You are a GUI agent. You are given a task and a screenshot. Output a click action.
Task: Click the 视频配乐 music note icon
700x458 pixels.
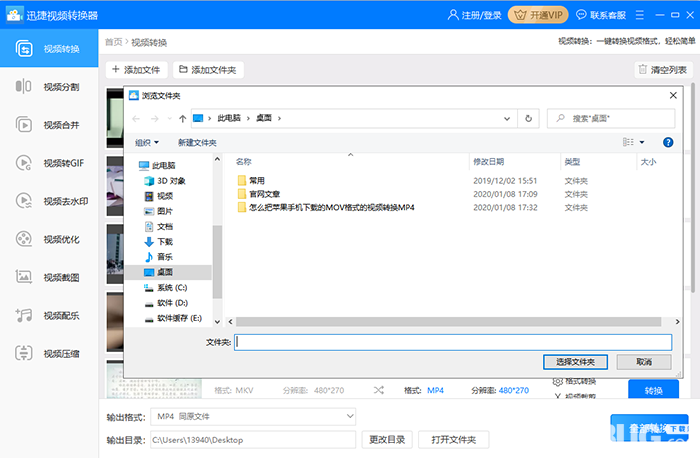coord(24,315)
